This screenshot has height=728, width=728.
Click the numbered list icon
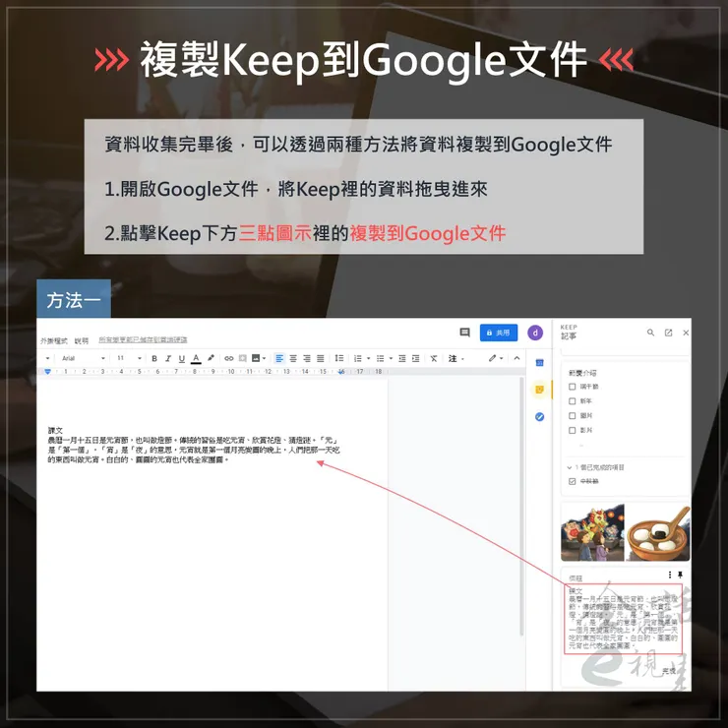(x=357, y=358)
